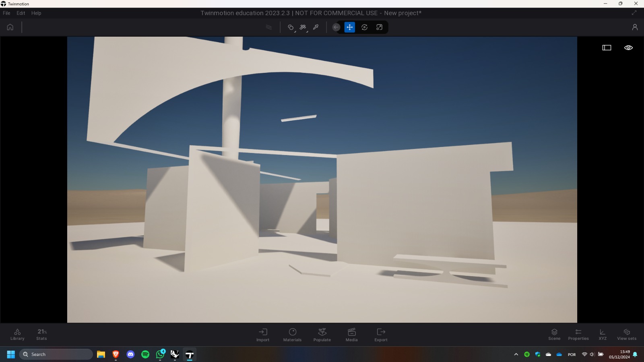Click the grayed layers icon in toolbar
644x362 pixels.
[269, 27]
